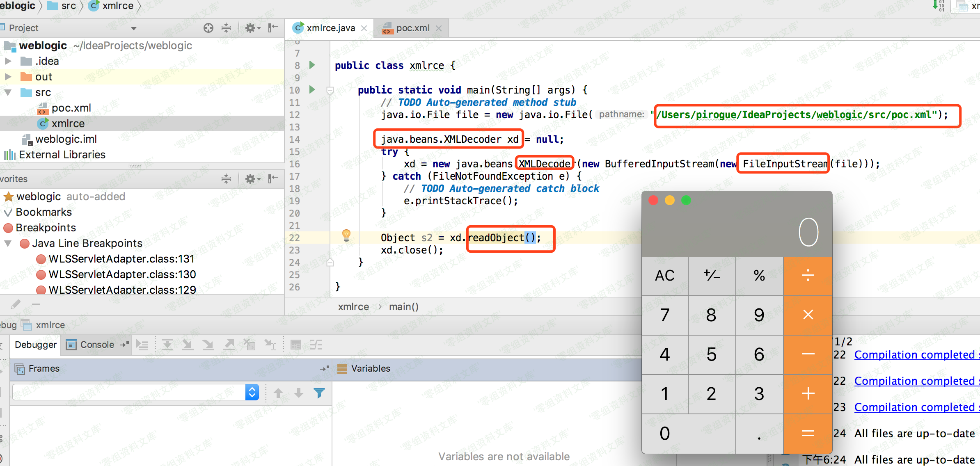980x466 pixels.
Task: Collapse the src folder tree node
Action: click(8, 92)
